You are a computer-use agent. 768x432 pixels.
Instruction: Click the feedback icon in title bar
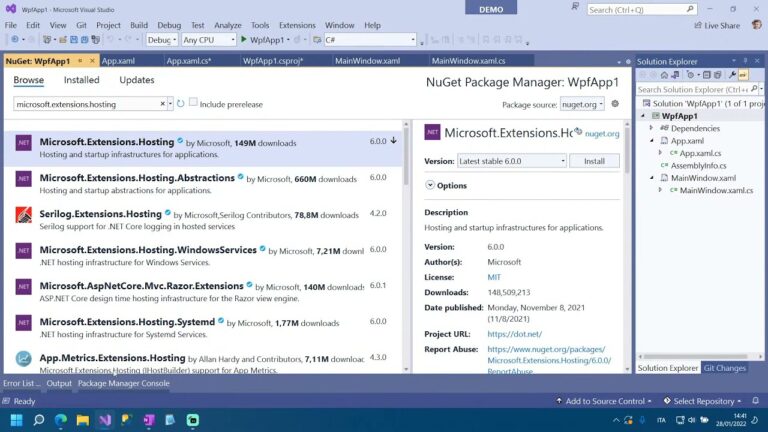pos(575,7)
